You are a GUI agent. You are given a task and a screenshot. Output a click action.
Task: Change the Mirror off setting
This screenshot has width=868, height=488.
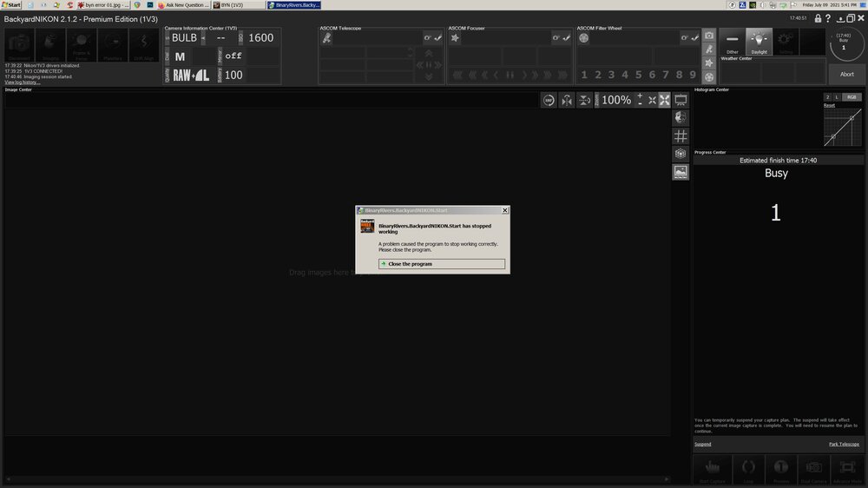click(233, 56)
